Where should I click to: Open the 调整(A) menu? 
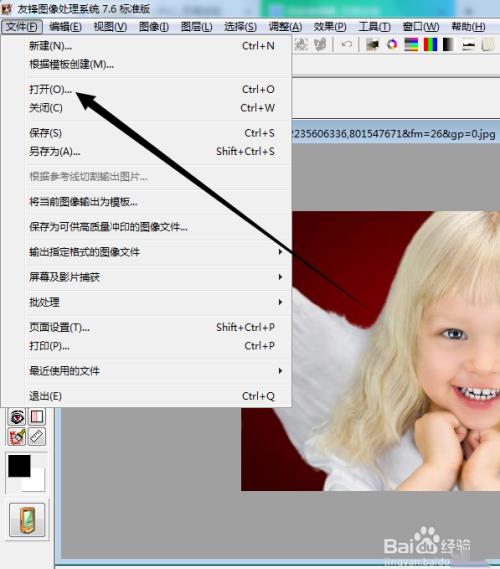tap(285, 27)
